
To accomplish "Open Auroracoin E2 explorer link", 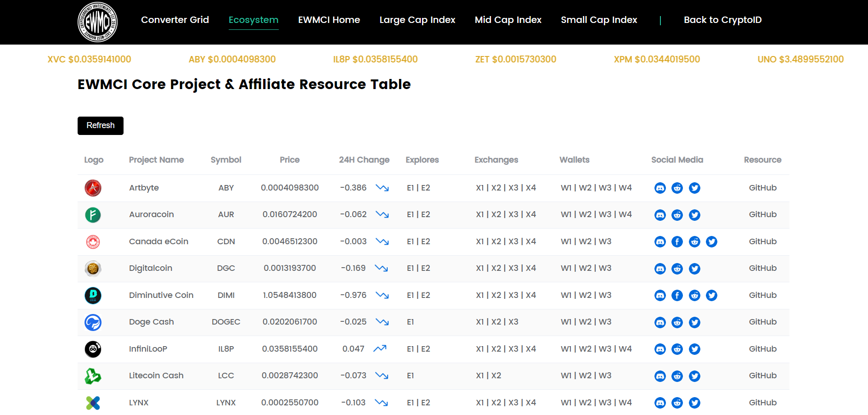I will coord(426,214).
